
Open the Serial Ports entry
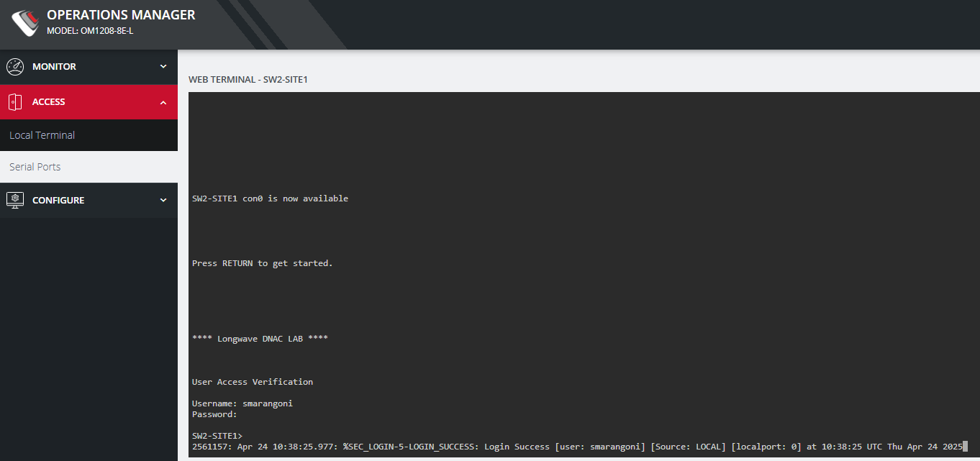point(35,166)
